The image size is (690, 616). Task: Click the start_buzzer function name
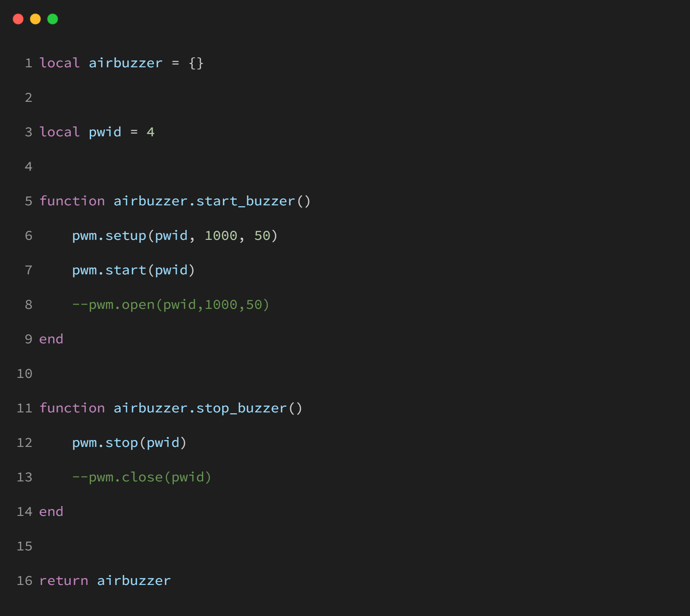tap(245, 201)
